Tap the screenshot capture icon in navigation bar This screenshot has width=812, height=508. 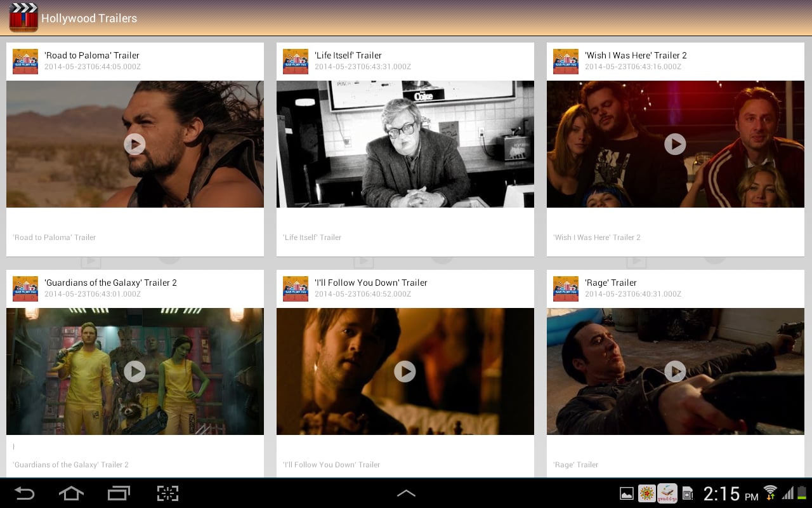click(x=167, y=493)
